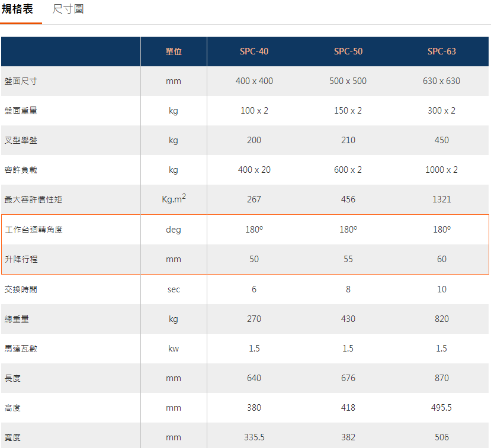Select the 最大容許慣性矩 row label
The height and width of the screenshot is (448, 491).
(x=33, y=199)
